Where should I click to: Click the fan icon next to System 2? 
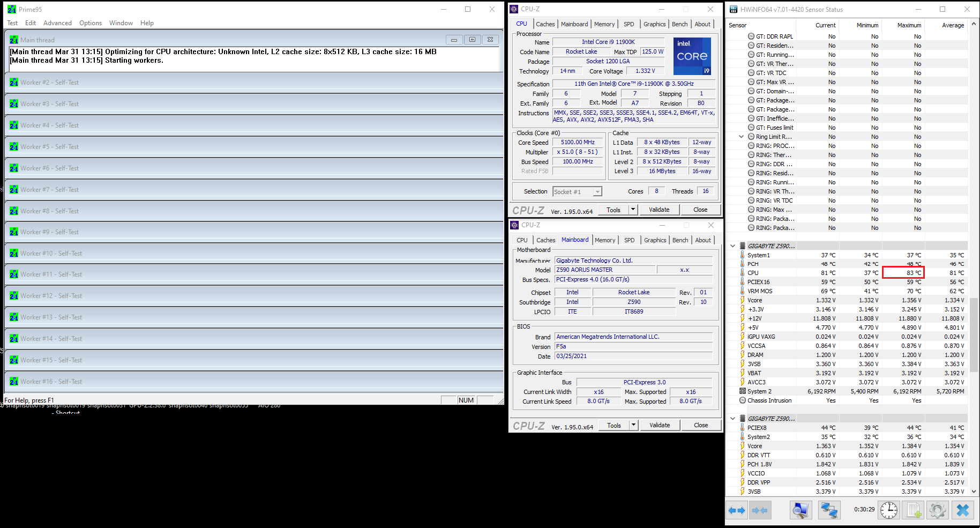pos(743,391)
